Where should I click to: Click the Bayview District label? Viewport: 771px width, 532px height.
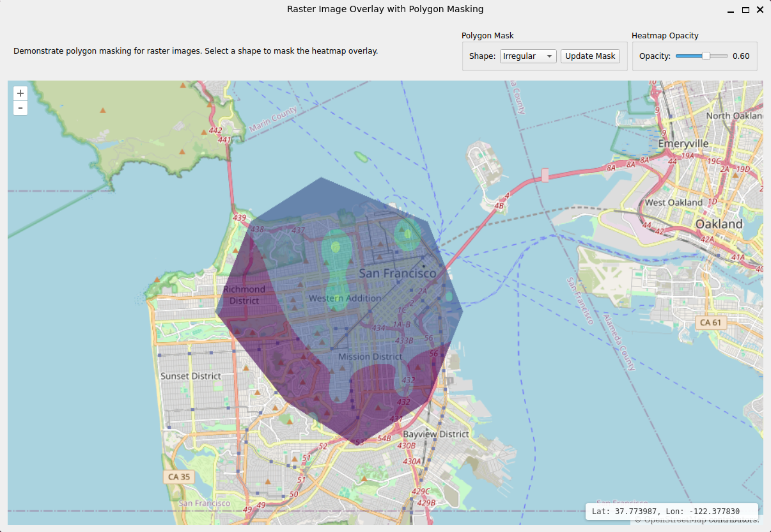coord(436,434)
